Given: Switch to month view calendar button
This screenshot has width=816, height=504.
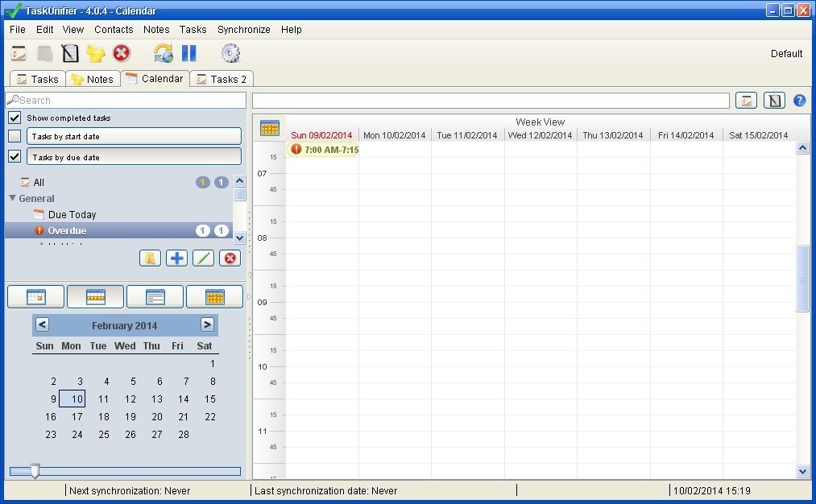Looking at the screenshot, I should [x=214, y=297].
